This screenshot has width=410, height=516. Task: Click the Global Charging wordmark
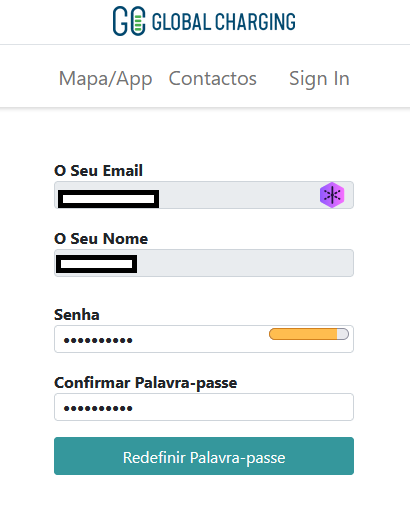pyautogui.click(x=224, y=22)
